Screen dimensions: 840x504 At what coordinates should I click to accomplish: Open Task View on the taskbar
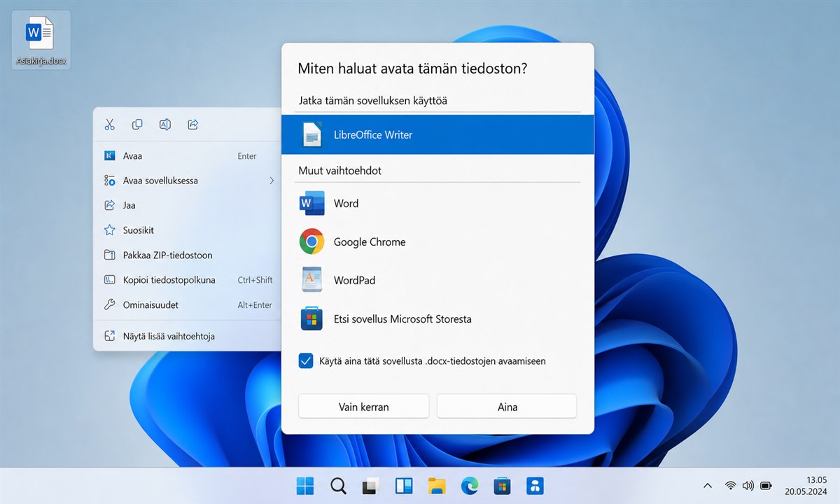pos(371,486)
